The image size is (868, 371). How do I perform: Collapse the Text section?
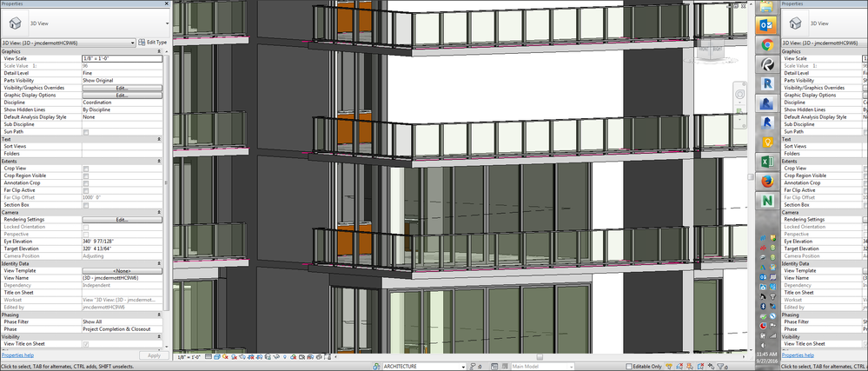(x=159, y=139)
